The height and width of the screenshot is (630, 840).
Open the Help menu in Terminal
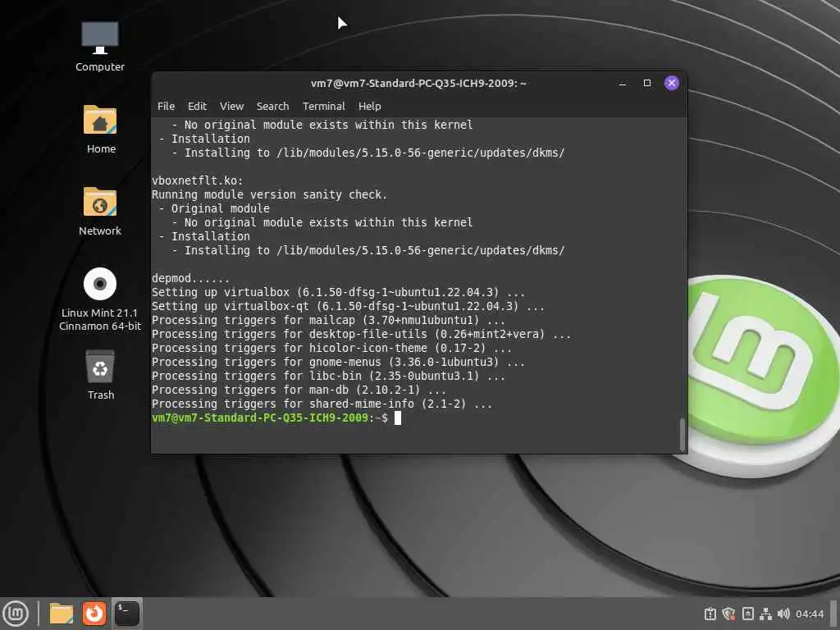coord(370,106)
